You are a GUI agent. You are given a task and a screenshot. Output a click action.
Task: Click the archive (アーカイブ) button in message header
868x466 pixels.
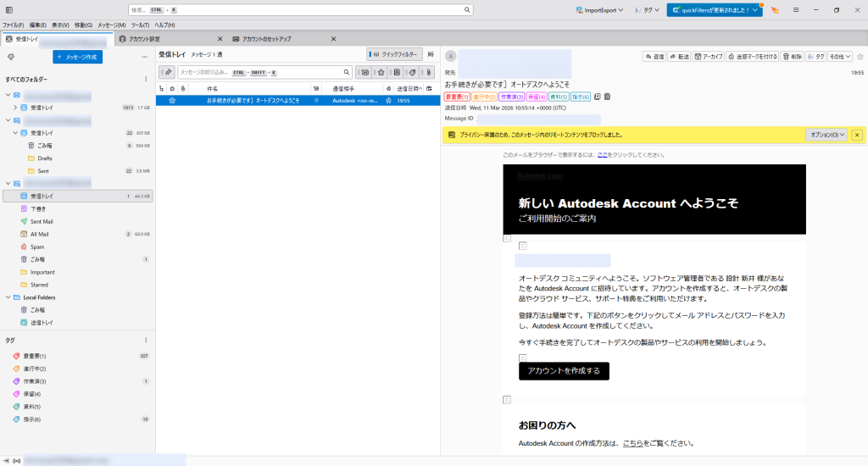coord(709,56)
